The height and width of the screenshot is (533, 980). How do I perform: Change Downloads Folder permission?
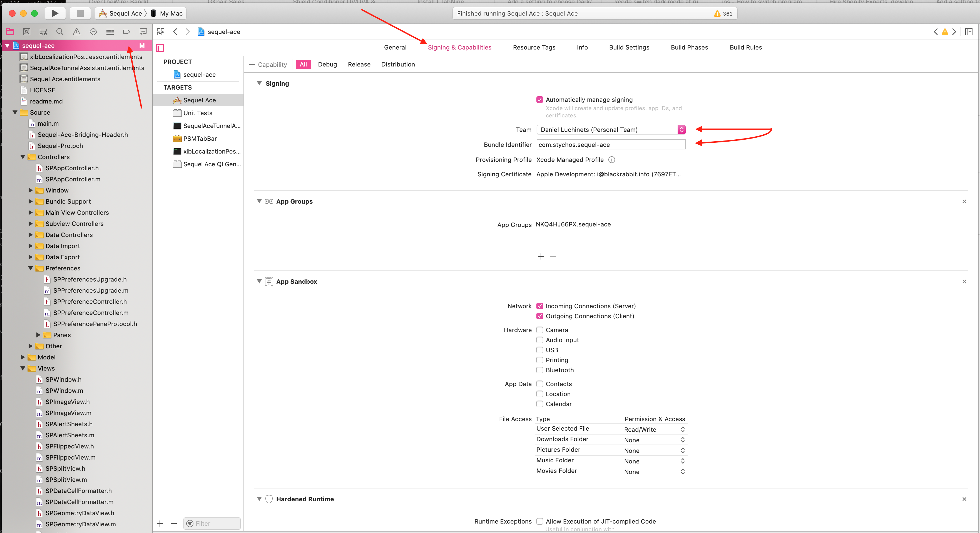tap(654, 440)
